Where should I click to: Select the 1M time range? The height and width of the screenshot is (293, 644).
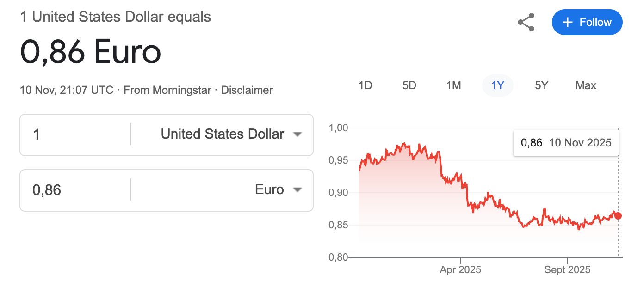(x=453, y=85)
